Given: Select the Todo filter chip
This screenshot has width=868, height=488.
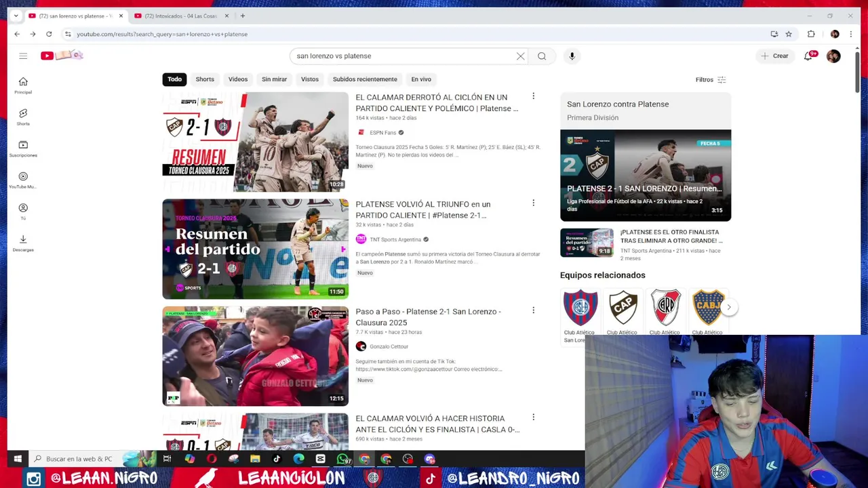Looking at the screenshot, I should coord(174,79).
